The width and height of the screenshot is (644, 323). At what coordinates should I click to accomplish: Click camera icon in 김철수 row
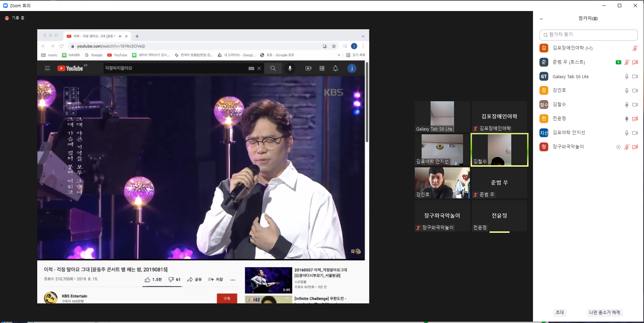coord(635,105)
